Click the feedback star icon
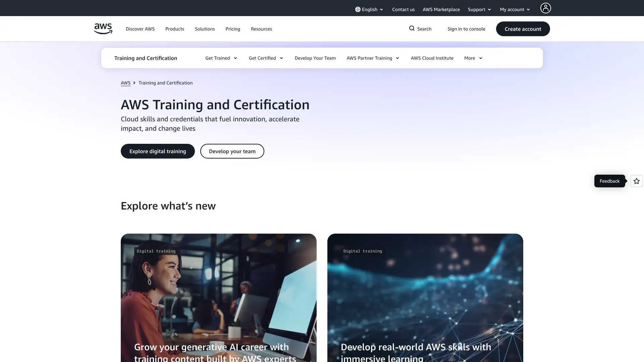 point(637,181)
